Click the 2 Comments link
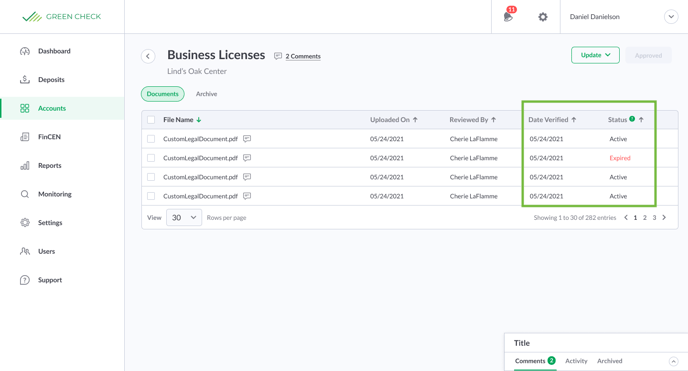 (x=303, y=56)
